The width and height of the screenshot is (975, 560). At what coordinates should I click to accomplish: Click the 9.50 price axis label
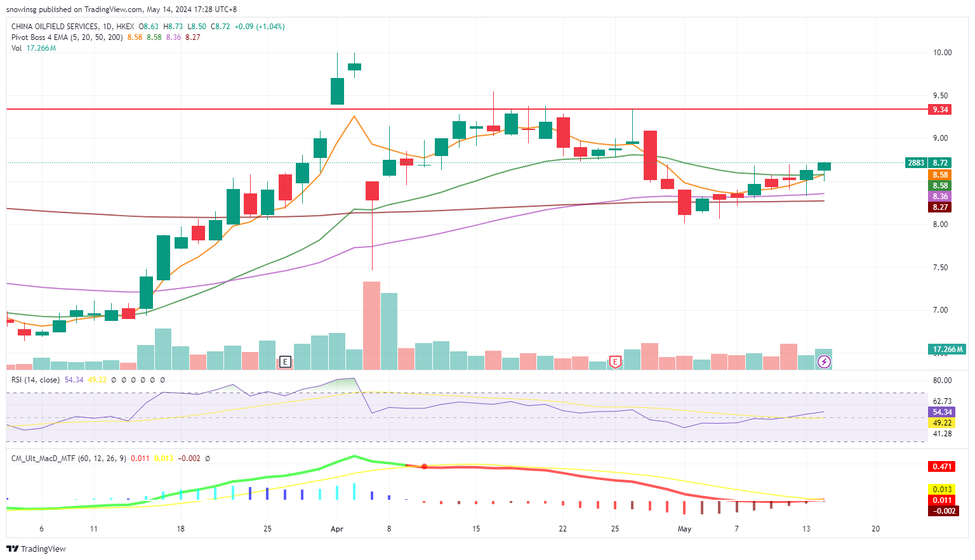pyautogui.click(x=940, y=96)
